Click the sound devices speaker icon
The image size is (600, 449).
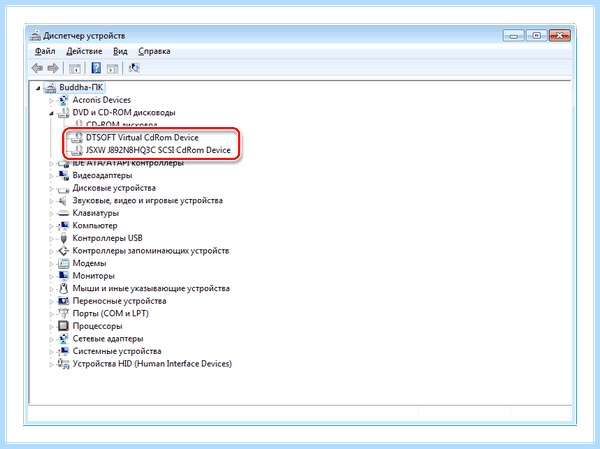point(63,201)
